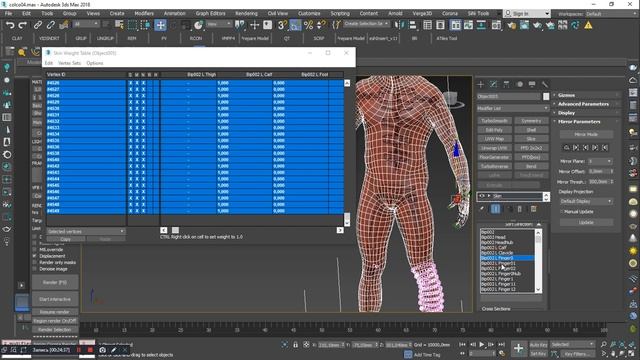Click Show End Result toggle icon

pos(496,209)
